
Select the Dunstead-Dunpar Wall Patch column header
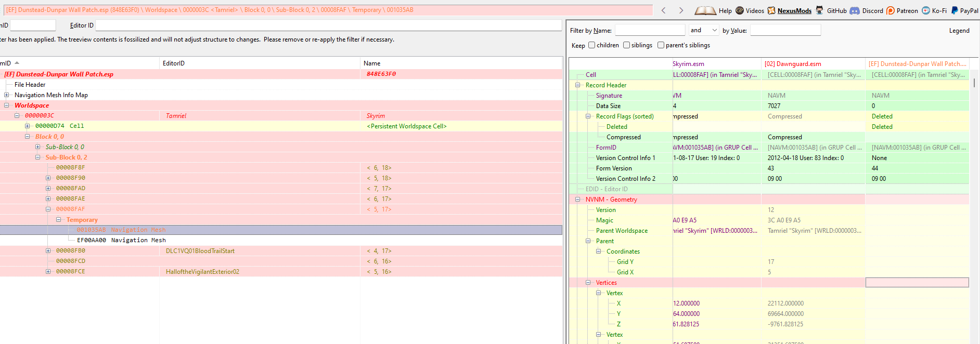(917, 64)
